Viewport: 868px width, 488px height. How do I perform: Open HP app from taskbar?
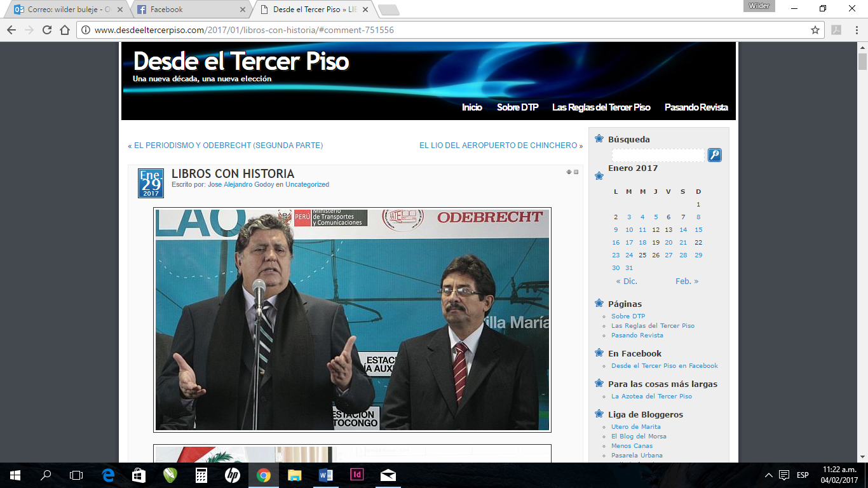[233, 475]
